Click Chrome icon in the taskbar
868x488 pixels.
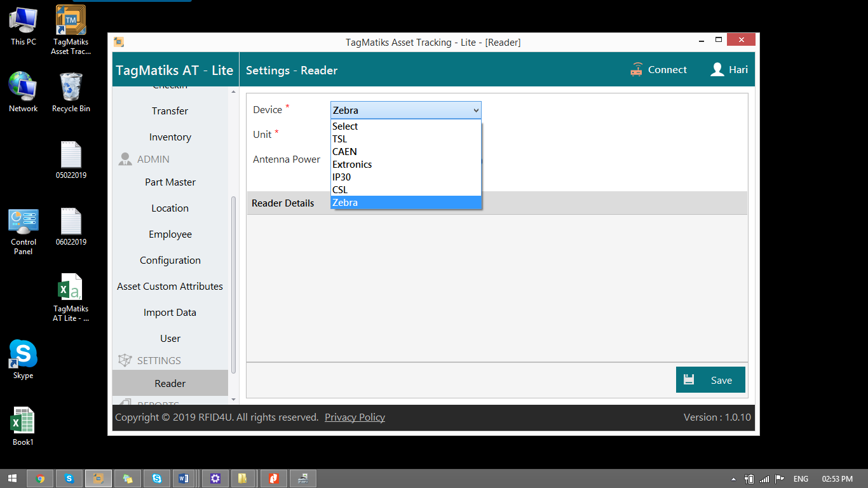point(41,478)
